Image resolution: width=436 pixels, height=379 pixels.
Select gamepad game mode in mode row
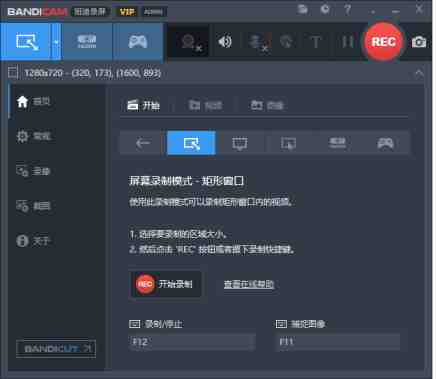click(x=385, y=143)
